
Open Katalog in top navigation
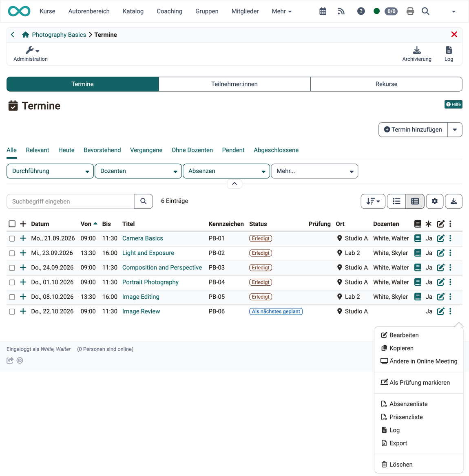coord(133,11)
